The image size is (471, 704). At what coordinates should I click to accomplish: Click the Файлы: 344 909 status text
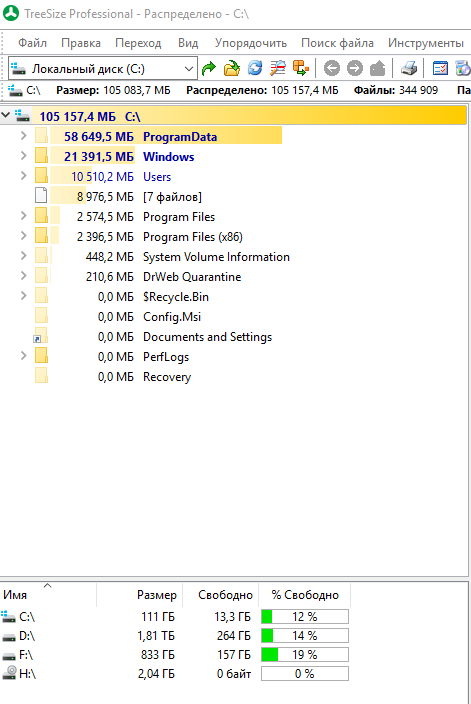click(396, 90)
